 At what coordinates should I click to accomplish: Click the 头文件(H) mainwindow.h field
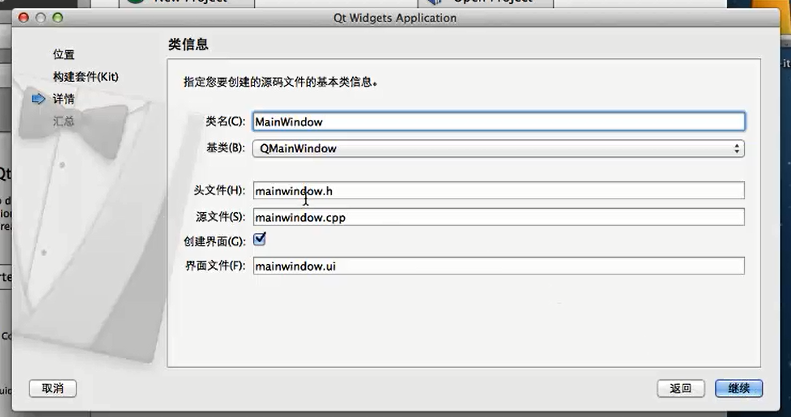[498, 191]
